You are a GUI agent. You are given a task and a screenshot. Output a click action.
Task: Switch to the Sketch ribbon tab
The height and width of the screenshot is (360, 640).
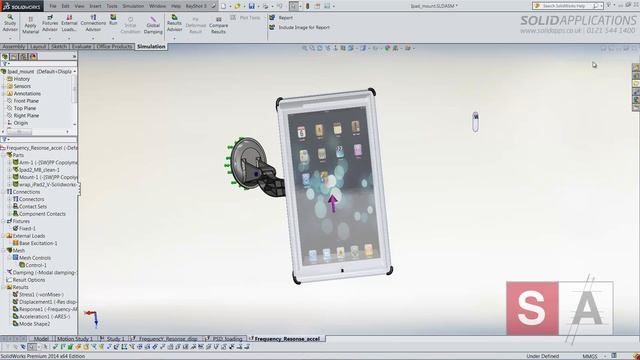click(59, 47)
